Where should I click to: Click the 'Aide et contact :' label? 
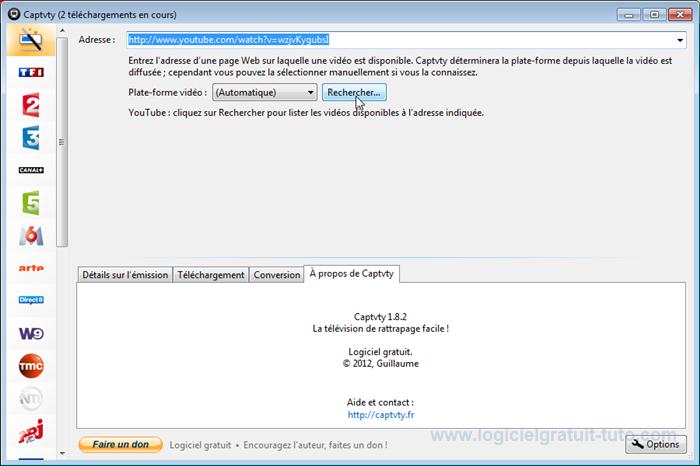coord(380,402)
